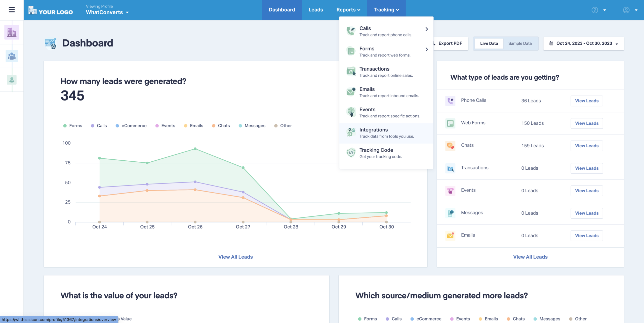Switch to Live Data mode

point(489,43)
